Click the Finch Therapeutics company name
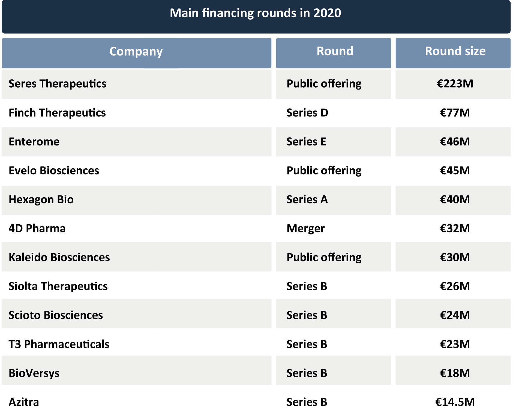This screenshot has height=420, width=516. coord(57,113)
